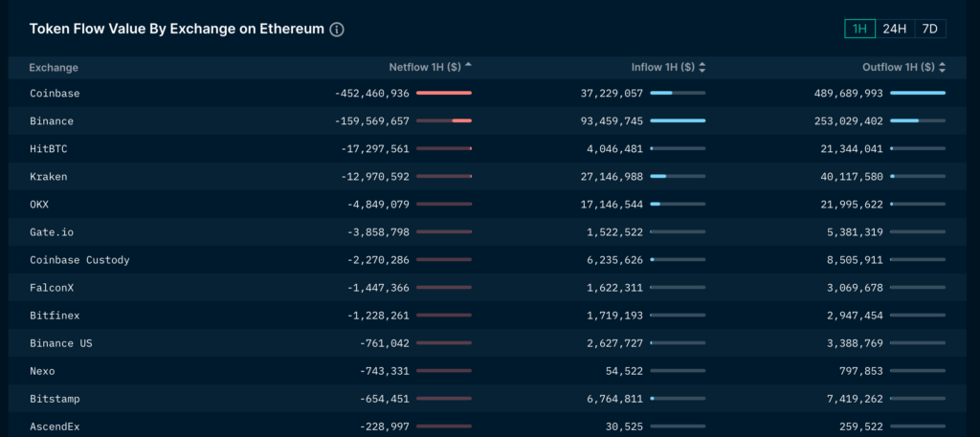Select the FalconX exchange name
980x437 pixels.
[52, 288]
